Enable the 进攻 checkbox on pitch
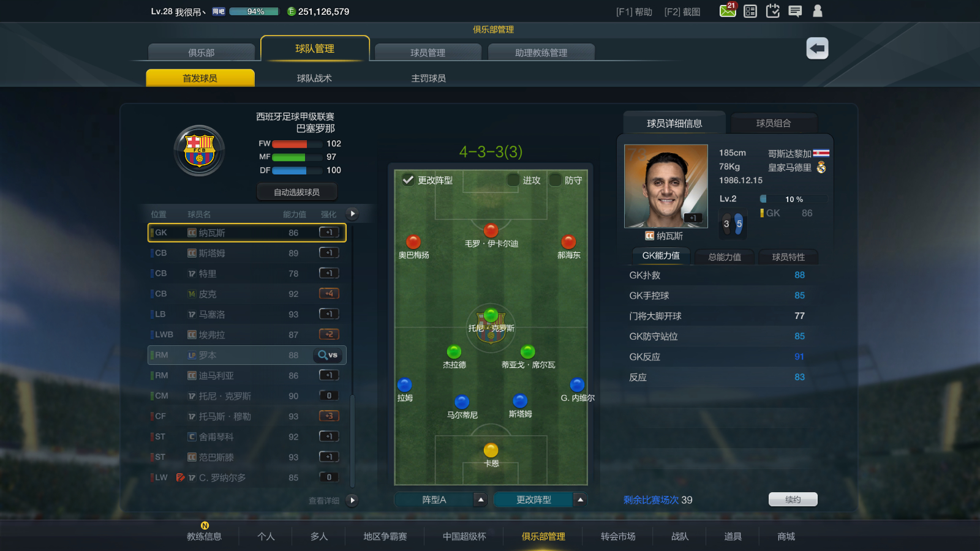The image size is (980, 551). pos(513,180)
